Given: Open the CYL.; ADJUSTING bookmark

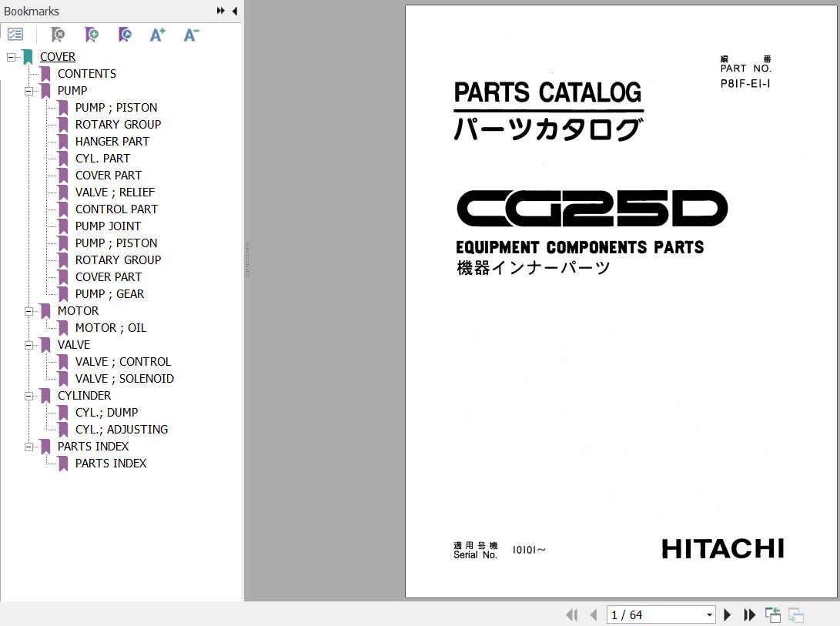Looking at the screenshot, I should (x=122, y=430).
